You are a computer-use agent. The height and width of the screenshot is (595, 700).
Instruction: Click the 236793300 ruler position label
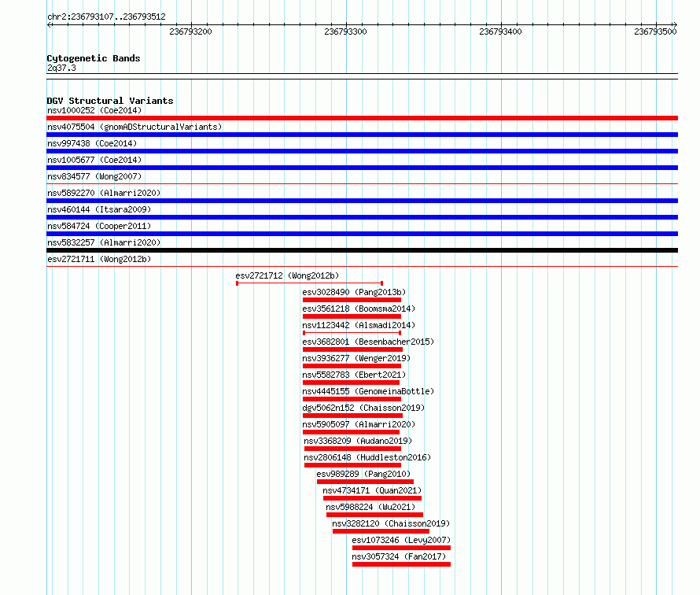(x=345, y=31)
